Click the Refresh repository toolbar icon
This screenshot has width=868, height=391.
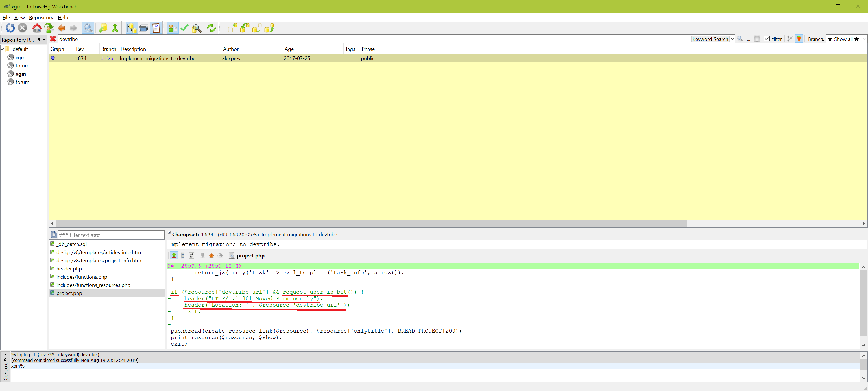10,28
